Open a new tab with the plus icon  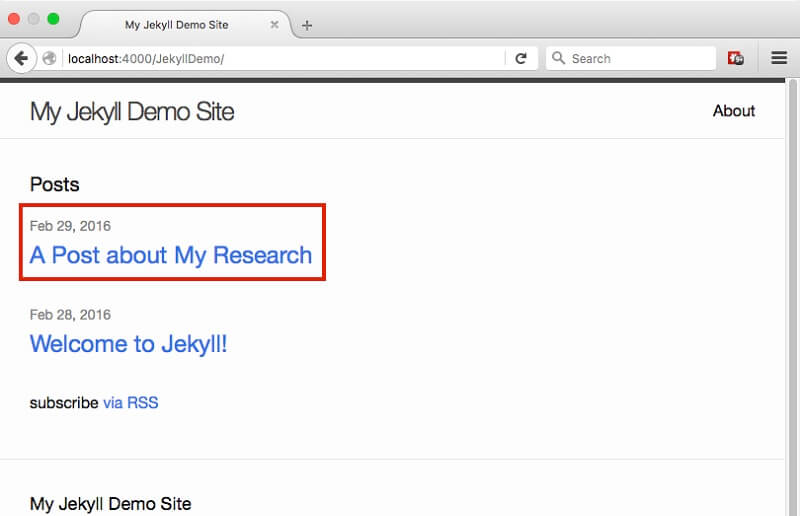307,25
